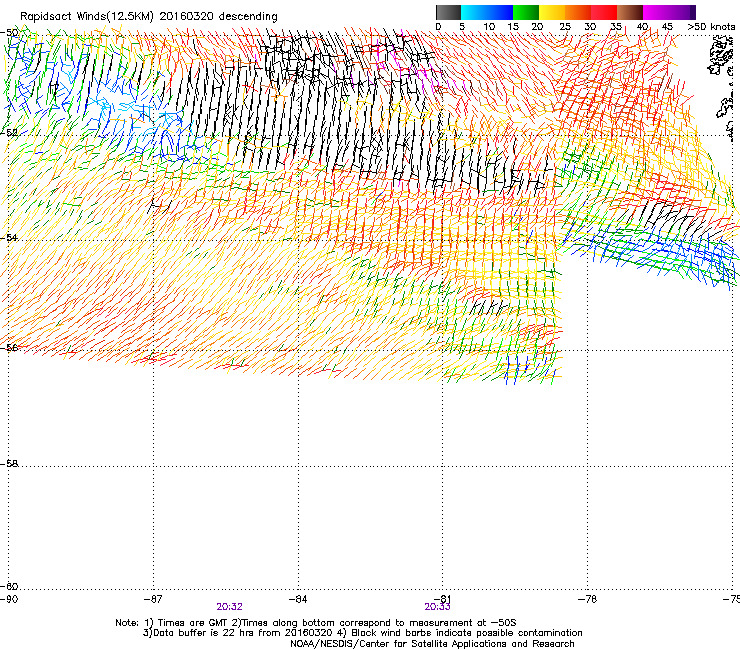The image size is (740, 650).
Task: Click the NOAA/NESDIS credit line
Action: click(x=432, y=644)
